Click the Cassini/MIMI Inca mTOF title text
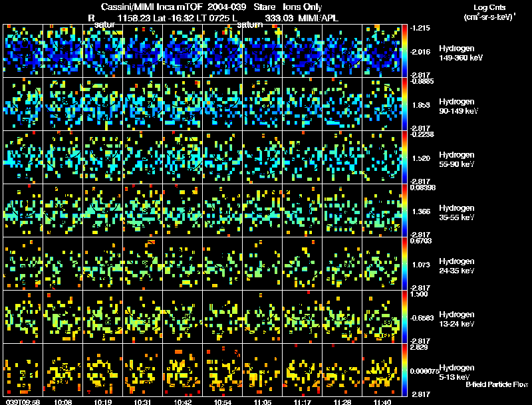The width and height of the screenshot is (532, 405). tap(152, 7)
